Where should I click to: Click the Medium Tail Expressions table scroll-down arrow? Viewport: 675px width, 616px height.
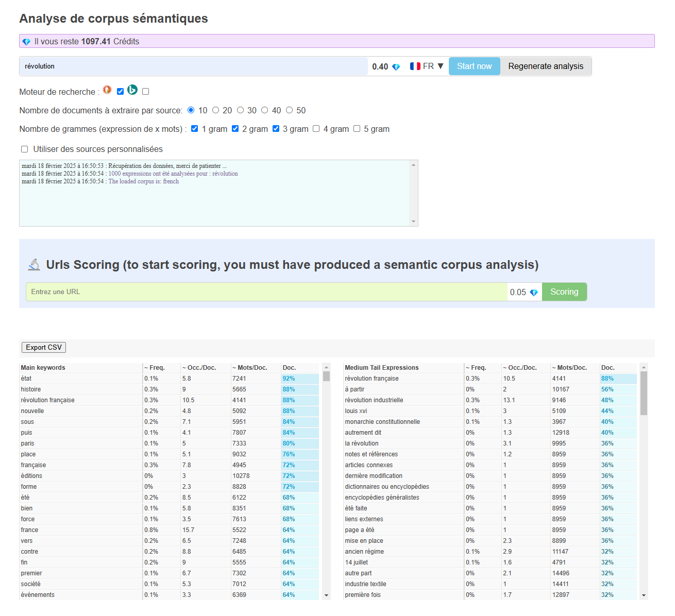(644, 595)
